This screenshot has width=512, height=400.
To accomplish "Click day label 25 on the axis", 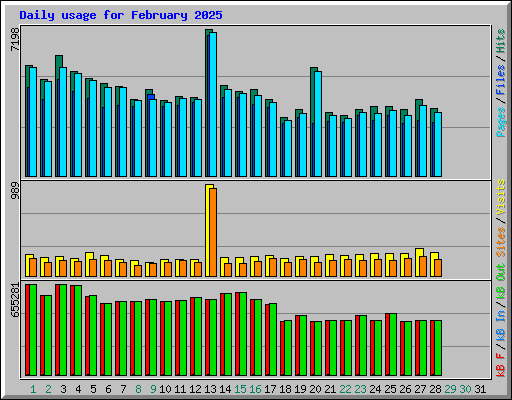I will point(390,389).
